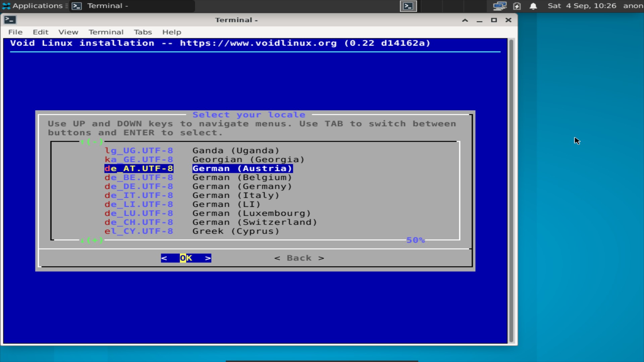The image size is (644, 362).
Task: Click the second Terminal icon near the tray
Action: 408,6
